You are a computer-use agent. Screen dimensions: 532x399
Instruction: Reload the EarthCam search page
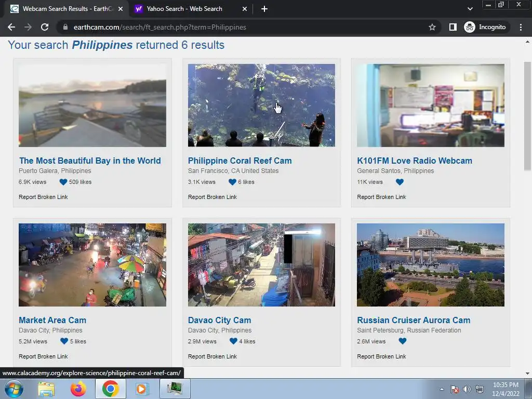click(45, 27)
